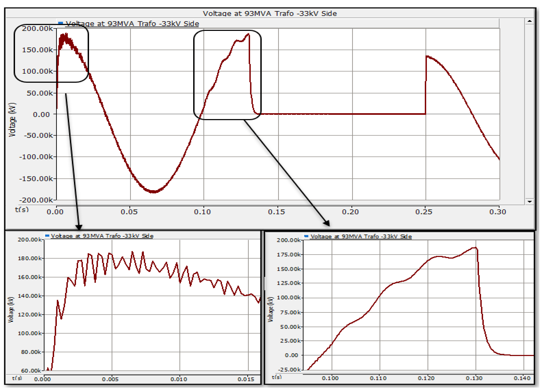
Task: Click the scroll down arrow on main plot
Action: click(x=529, y=201)
